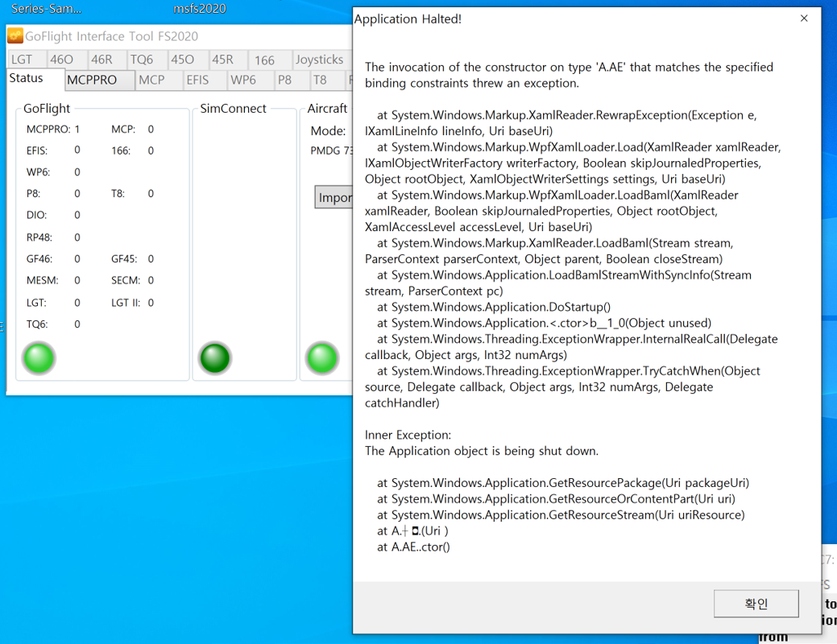Viewport: 837px width, 644px height.
Task: Click the SimConnect dark green status indicator
Action: tap(214, 358)
